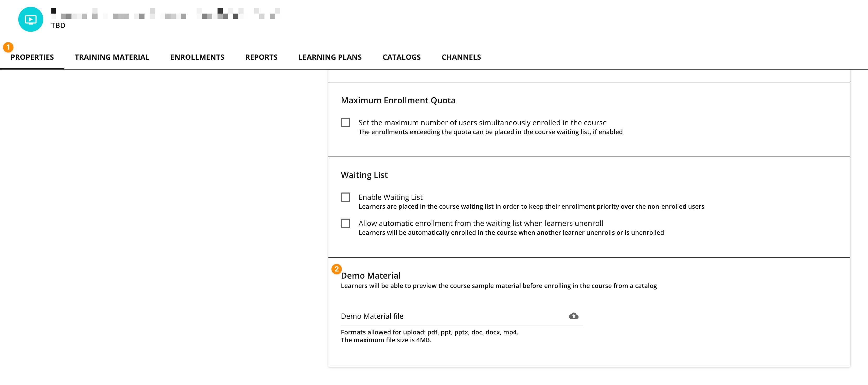Open the Catalogs tab

tap(401, 57)
